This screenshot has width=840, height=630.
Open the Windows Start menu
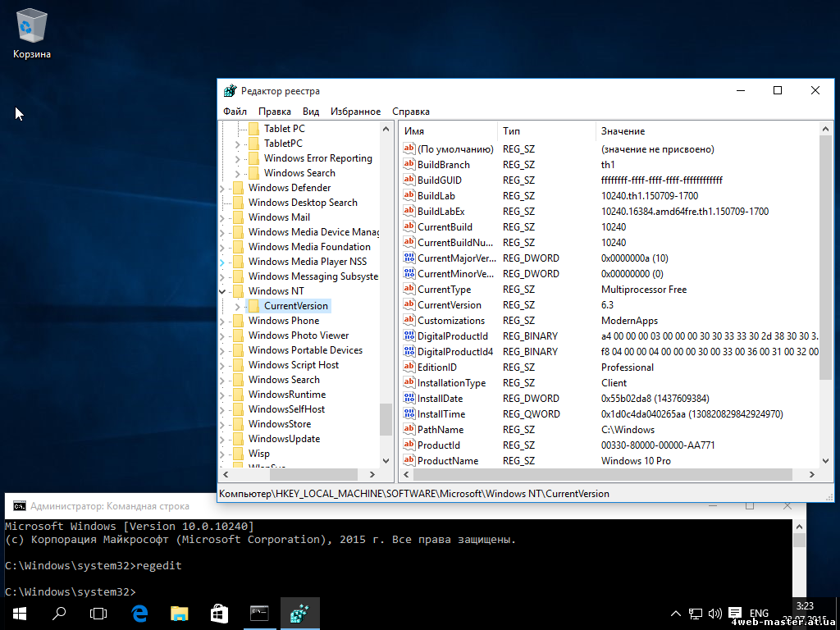(20, 614)
